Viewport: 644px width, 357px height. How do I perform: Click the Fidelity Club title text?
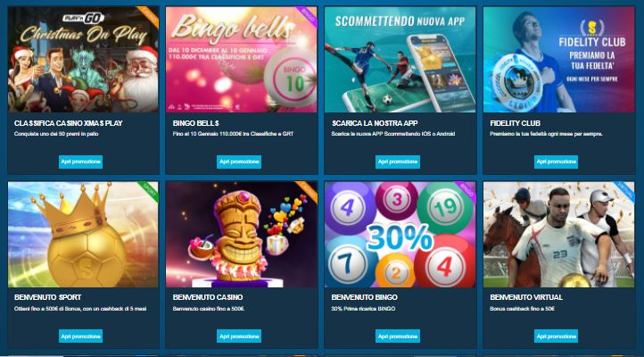point(515,123)
